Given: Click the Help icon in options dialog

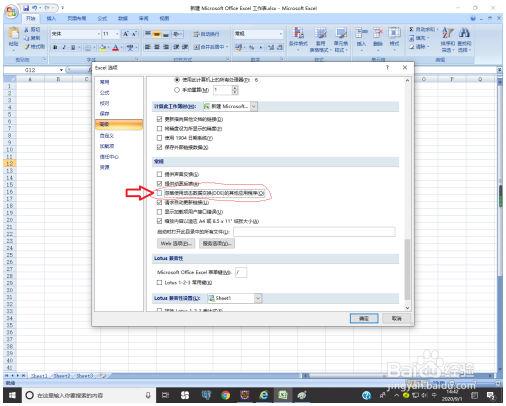Looking at the screenshot, I should point(387,68).
